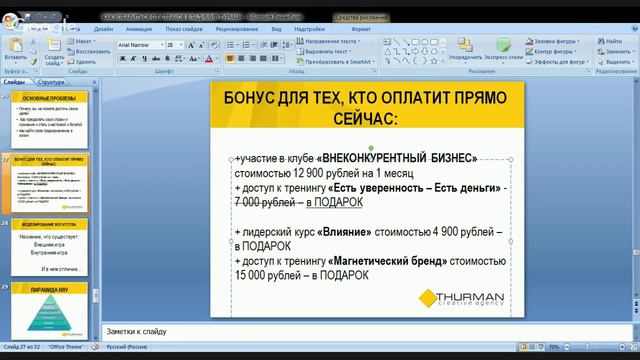Open the round Office button menu
This screenshot has width=640, height=360.
[x=10, y=20]
